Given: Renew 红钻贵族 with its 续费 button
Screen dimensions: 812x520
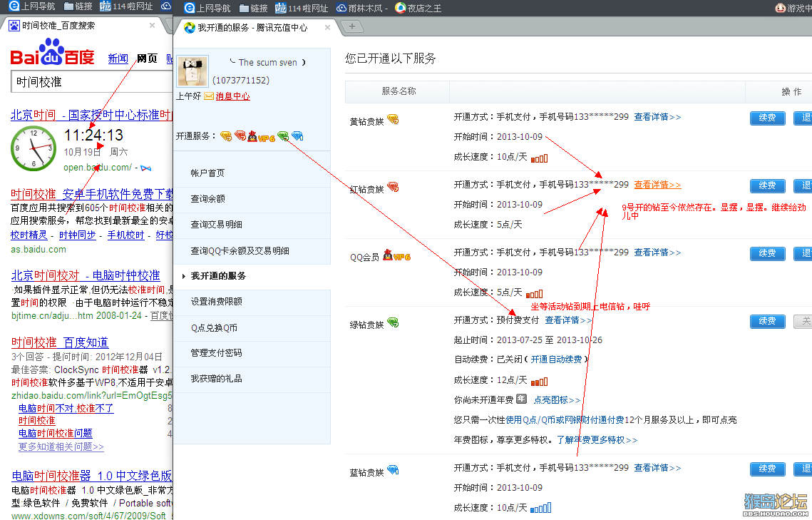Looking at the screenshot, I should tap(768, 185).
